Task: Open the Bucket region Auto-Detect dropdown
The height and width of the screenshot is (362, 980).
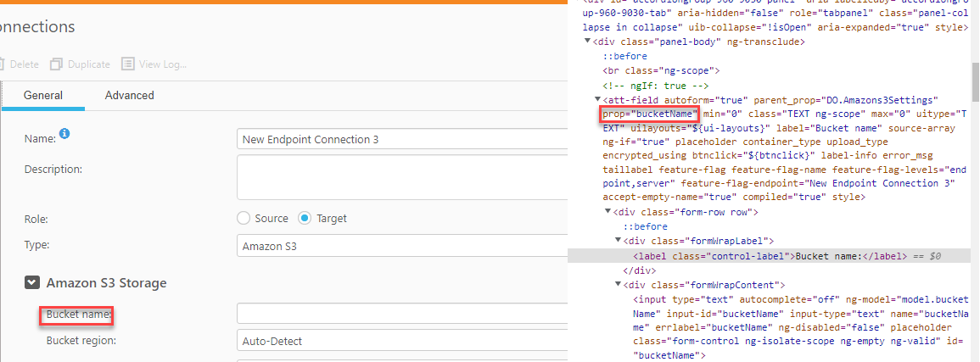Action: click(x=402, y=342)
